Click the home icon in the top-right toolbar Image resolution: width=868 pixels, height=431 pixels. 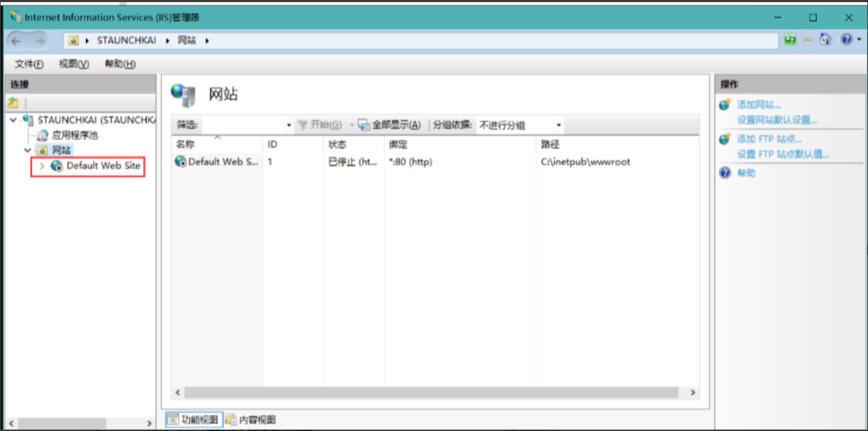pyautogui.click(x=825, y=40)
